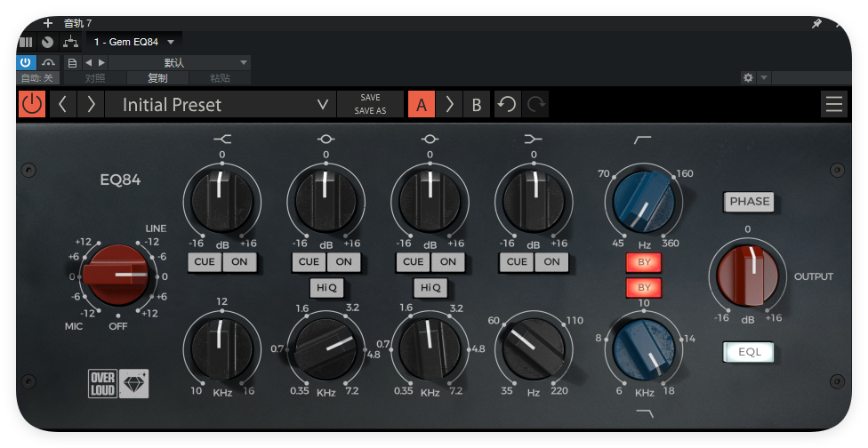
Task: Click the high shelf curve icon
Action: pos(222,140)
